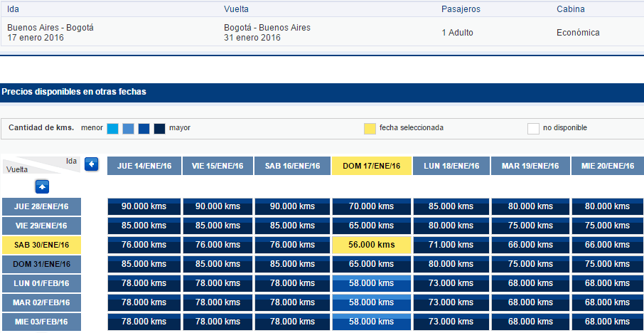Image resolution: width=644 pixels, height=333 pixels.
Task: Choose 66.000 kms under MAR 19/ENE/16
Action: (531, 245)
